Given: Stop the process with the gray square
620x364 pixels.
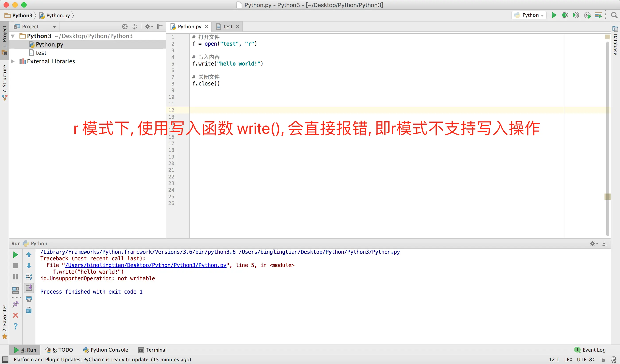Looking at the screenshot, I should [x=15, y=266].
